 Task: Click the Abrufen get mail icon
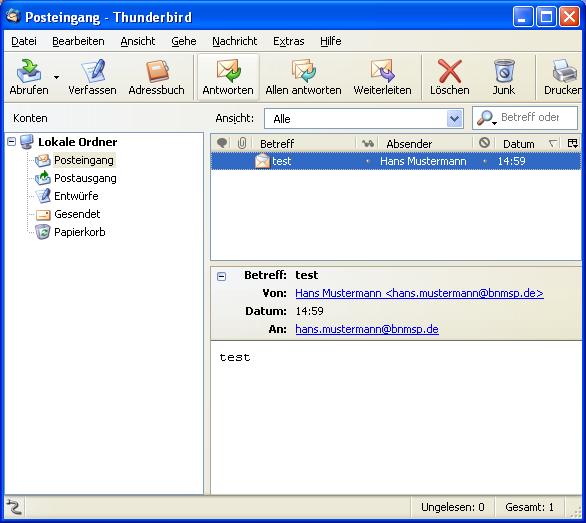(29, 71)
